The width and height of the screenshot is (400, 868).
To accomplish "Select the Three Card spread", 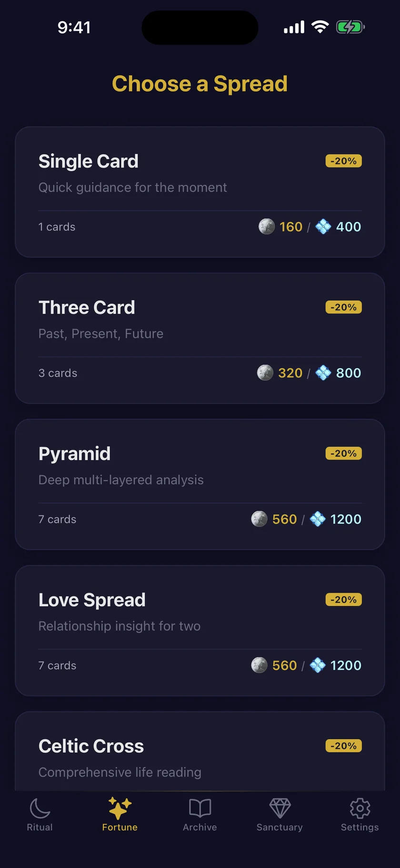I will (x=200, y=338).
